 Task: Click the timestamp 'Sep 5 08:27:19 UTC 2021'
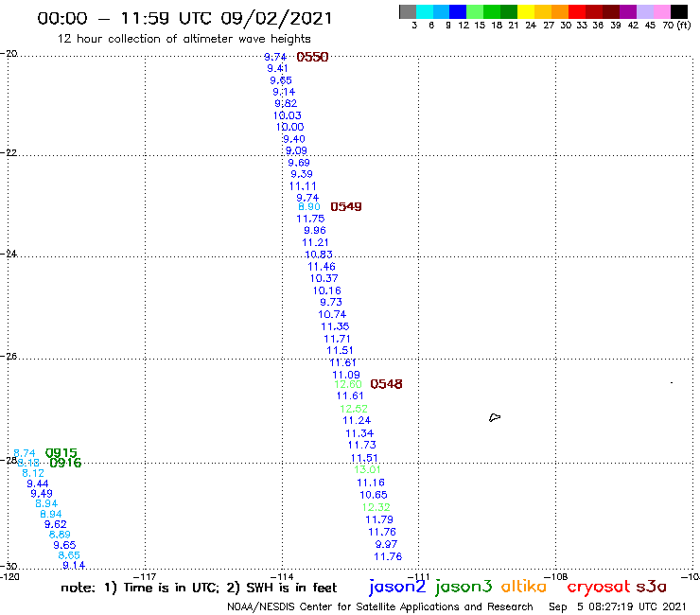[x=618, y=607]
